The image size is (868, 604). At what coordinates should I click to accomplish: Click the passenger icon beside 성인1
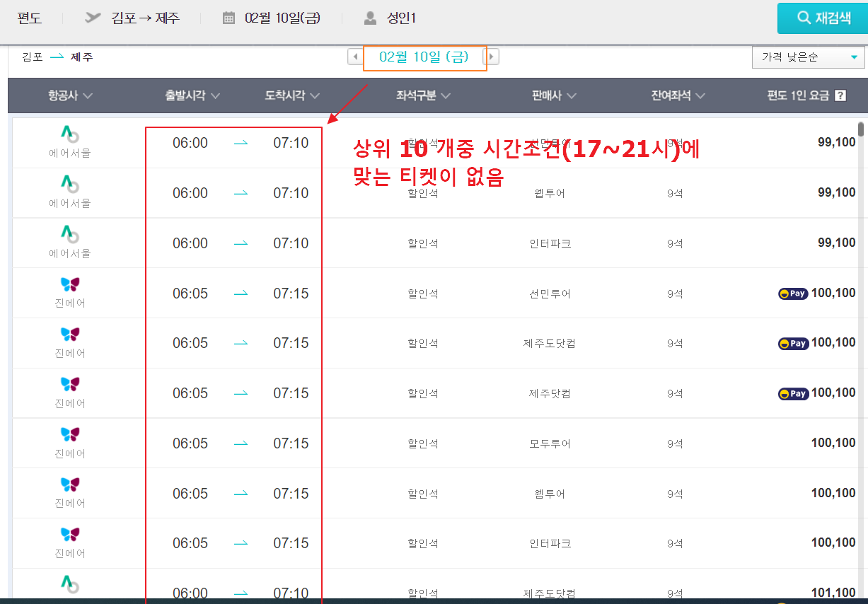370,18
